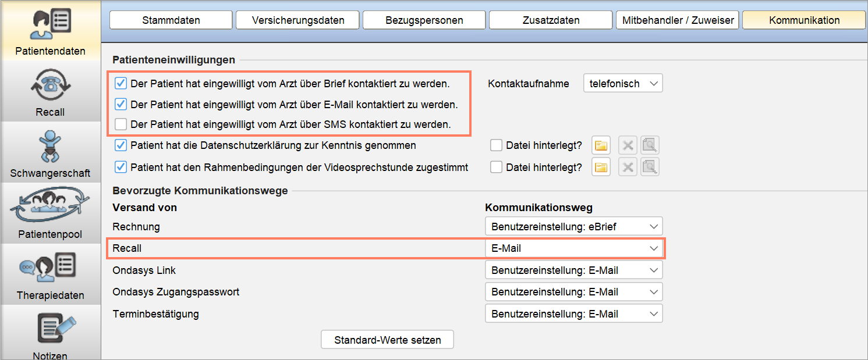The height and width of the screenshot is (360, 868).
Task: Click the Ondasys Link row label
Action: pyautogui.click(x=144, y=270)
